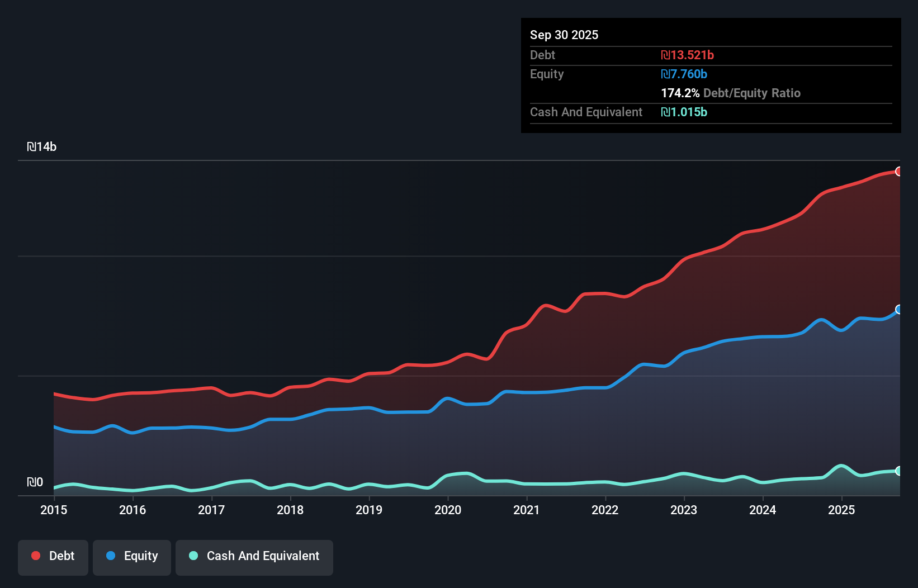Select the teal endpoint marker on the Cash line

(899, 471)
